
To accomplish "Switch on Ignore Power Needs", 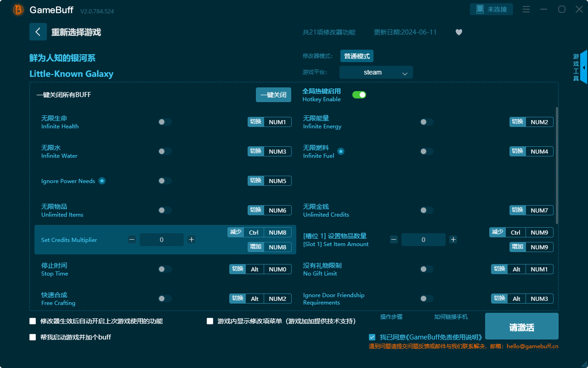I will (165, 181).
